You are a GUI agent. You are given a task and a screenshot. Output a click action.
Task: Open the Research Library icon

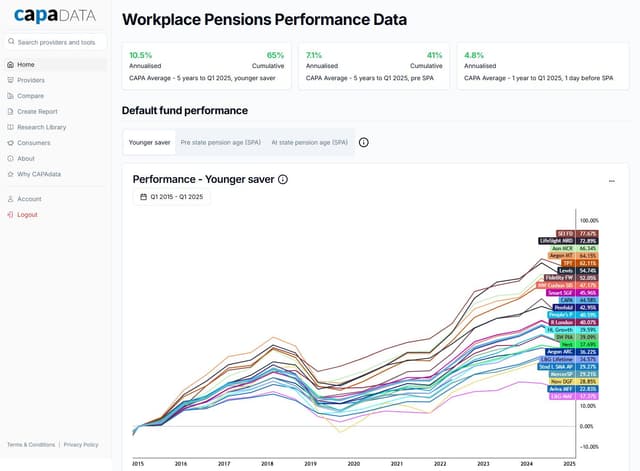(10, 127)
